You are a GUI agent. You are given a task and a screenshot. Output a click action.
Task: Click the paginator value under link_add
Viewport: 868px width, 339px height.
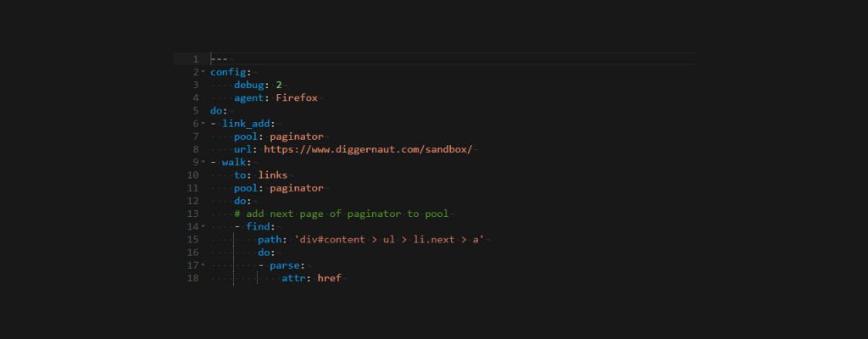tap(296, 136)
